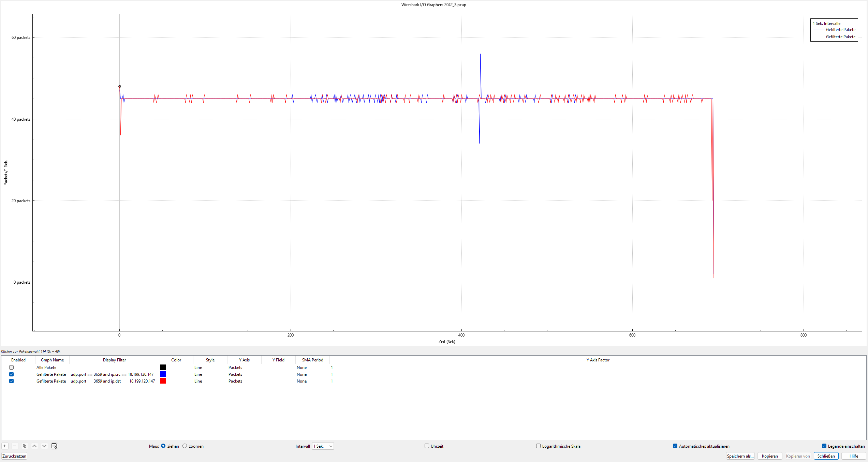Move the selected graph up
868x462 pixels.
[x=34, y=446]
